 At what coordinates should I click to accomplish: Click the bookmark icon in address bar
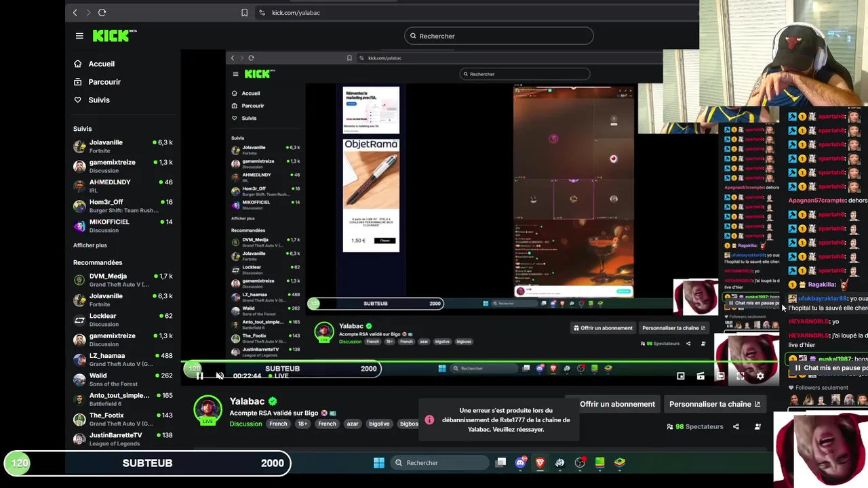(x=244, y=13)
